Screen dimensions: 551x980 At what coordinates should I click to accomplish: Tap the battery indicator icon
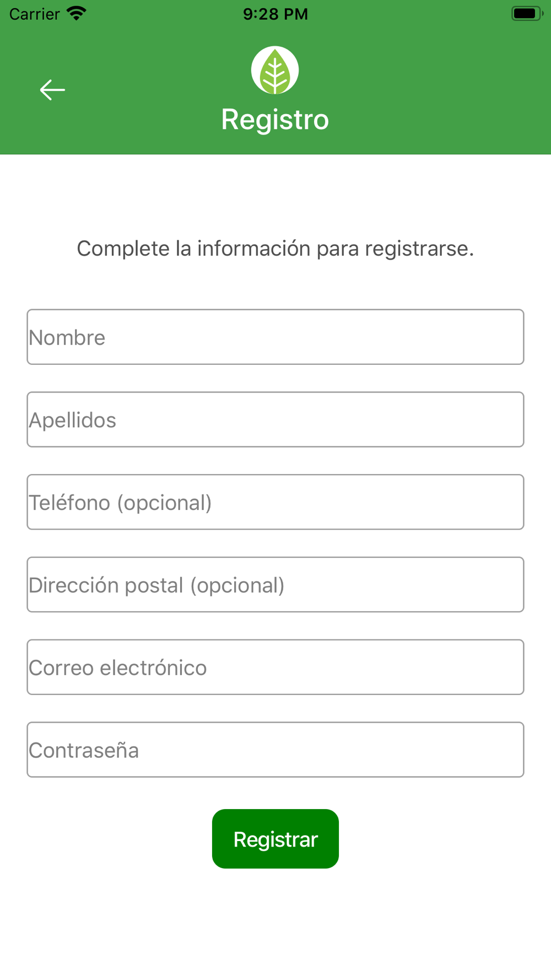coord(527,13)
